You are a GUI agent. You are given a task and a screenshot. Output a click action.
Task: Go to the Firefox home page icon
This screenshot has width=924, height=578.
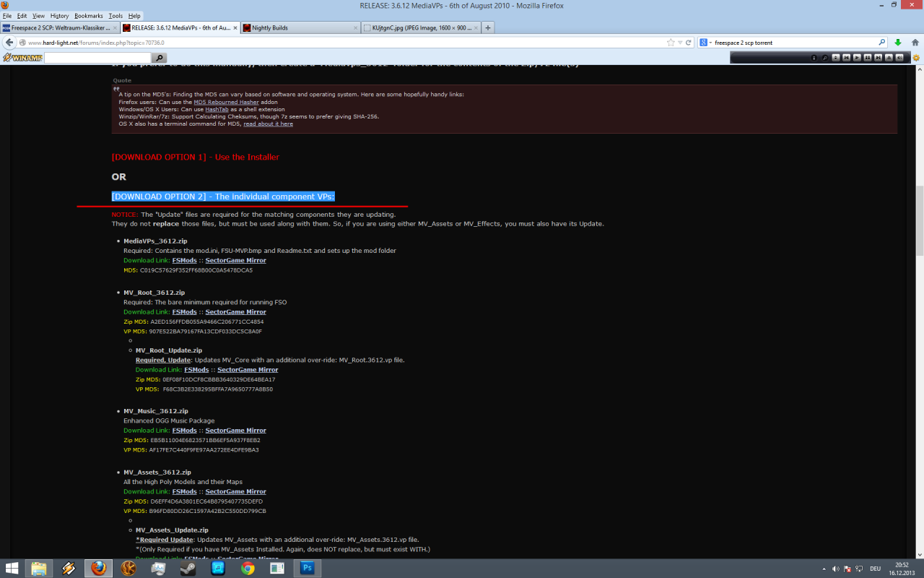[x=915, y=43]
